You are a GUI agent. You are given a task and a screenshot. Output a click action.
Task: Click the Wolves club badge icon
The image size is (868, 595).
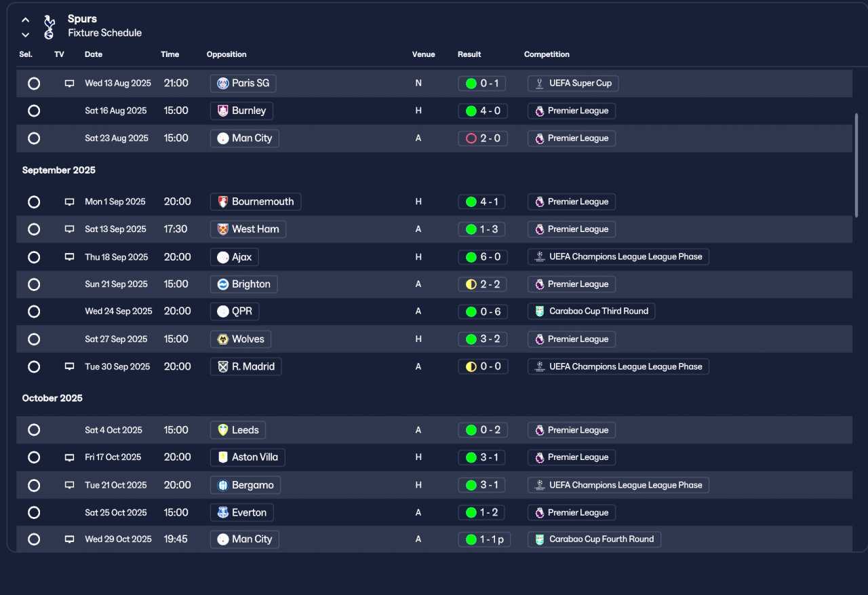tap(223, 339)
